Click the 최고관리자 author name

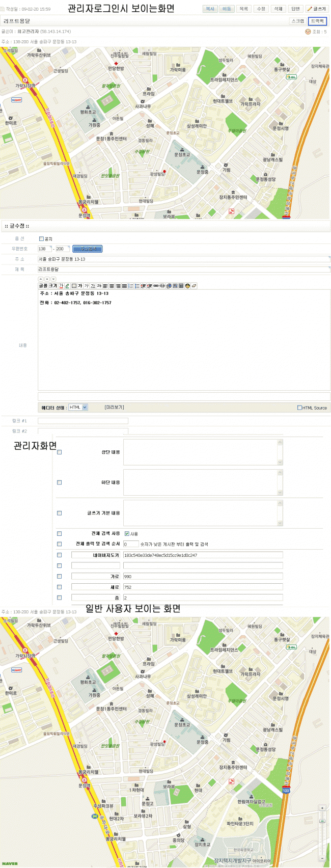click(x=28, y=32)
